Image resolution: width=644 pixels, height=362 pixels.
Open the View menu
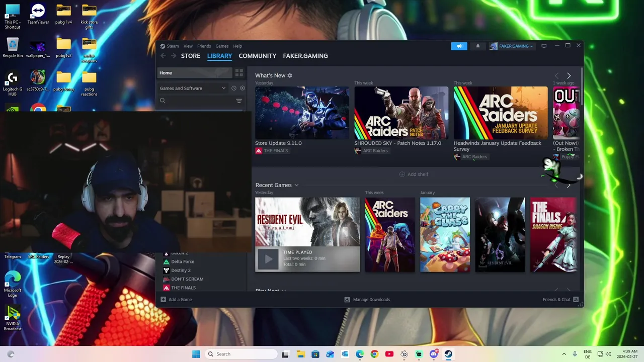click(x=188, y=46)
